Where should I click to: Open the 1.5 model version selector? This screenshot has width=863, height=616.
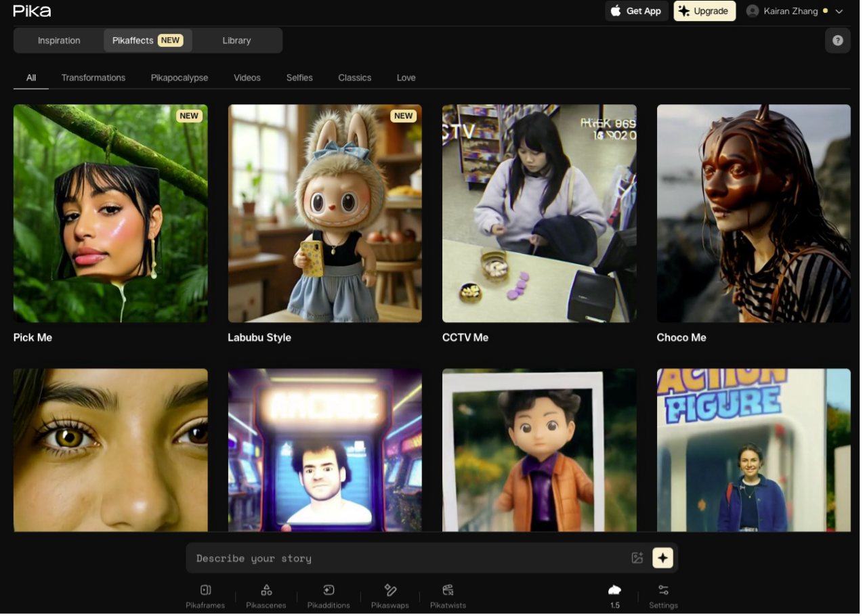(614, 595)
